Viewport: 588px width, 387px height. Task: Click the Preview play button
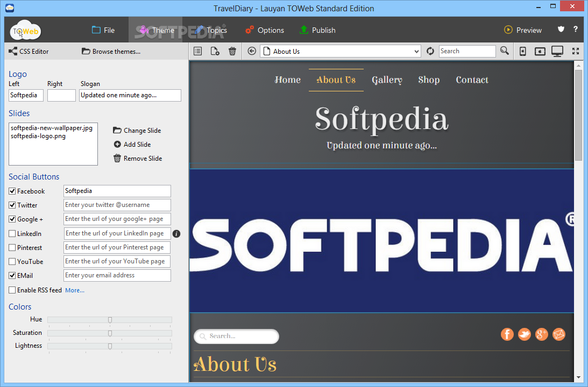523,30
